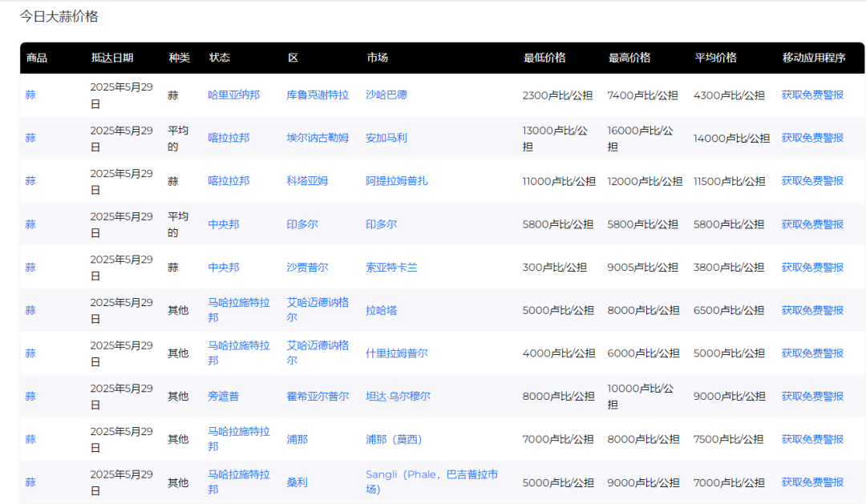
Task: Select the 10000卢比/公担 maximum price cell
Action: 641,397
